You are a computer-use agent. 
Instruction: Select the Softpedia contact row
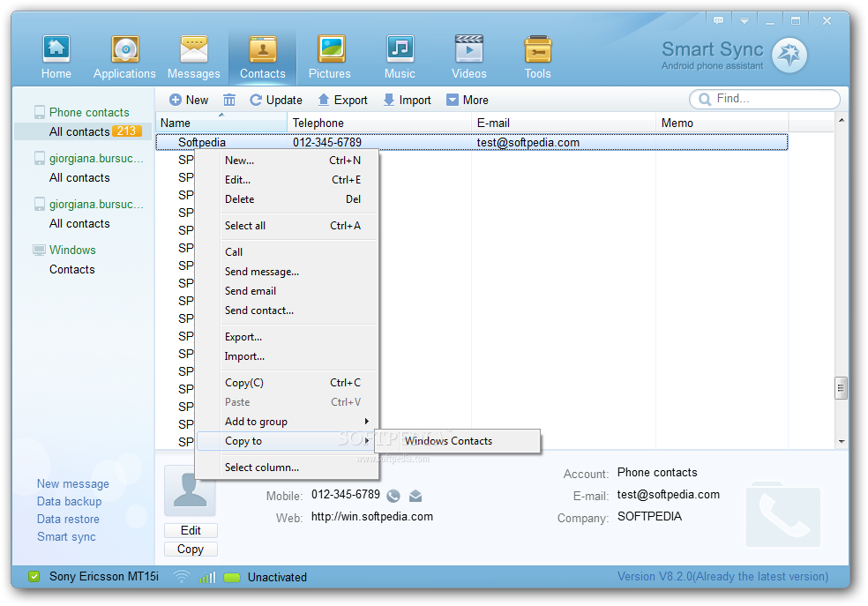[472, 142]
